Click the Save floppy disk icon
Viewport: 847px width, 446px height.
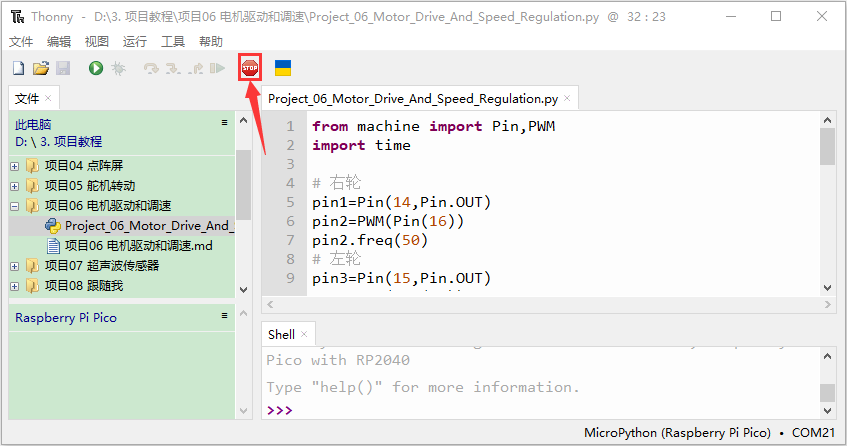click(x=63, y=68)
